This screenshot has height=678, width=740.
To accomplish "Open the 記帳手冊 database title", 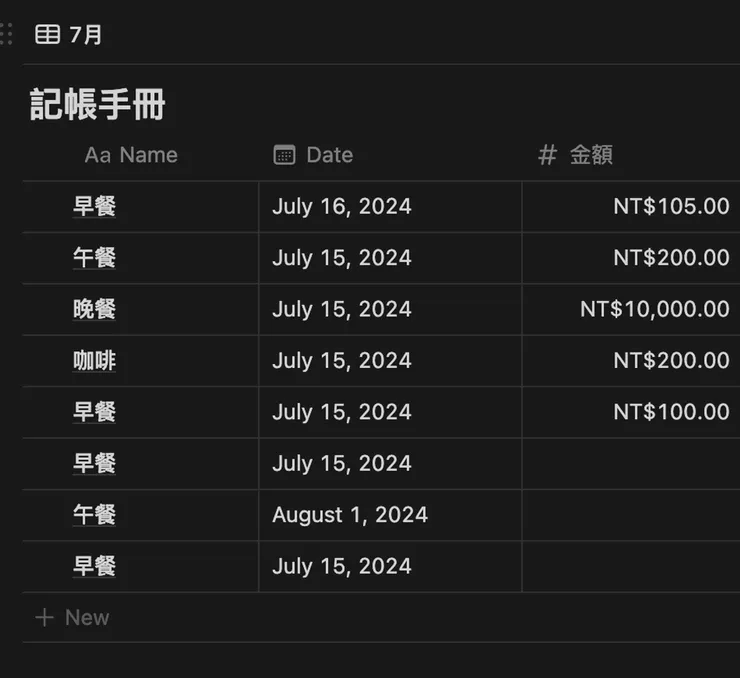I will (97, 105).
